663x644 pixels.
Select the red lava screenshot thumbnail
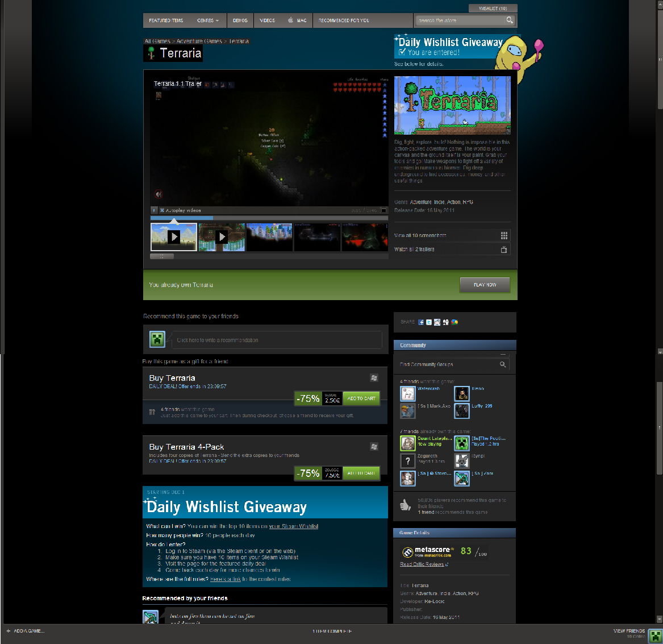coord(365,237)
